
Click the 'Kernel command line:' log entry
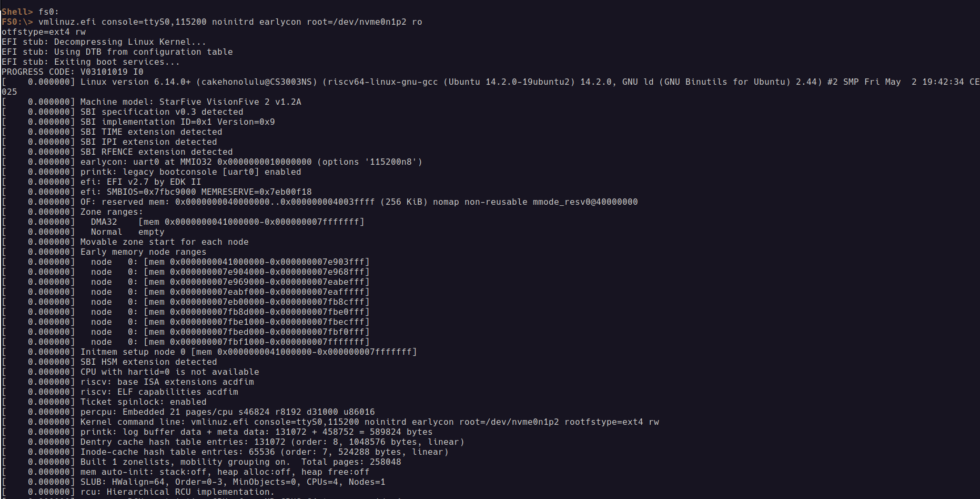(x=370, y=422)
